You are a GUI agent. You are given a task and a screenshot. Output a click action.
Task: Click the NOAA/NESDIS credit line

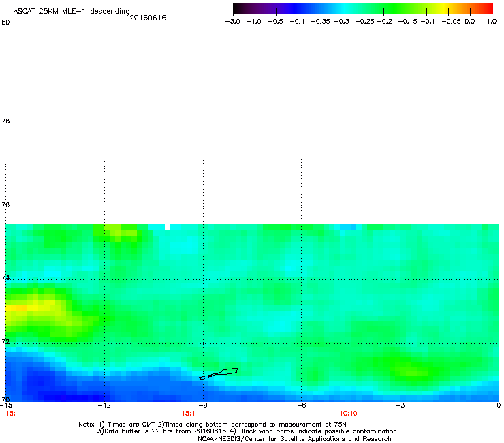click(294, 439)
